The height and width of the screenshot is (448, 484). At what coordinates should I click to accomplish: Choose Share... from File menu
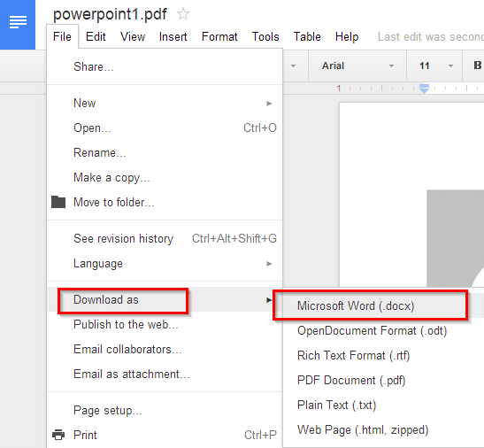165,66
